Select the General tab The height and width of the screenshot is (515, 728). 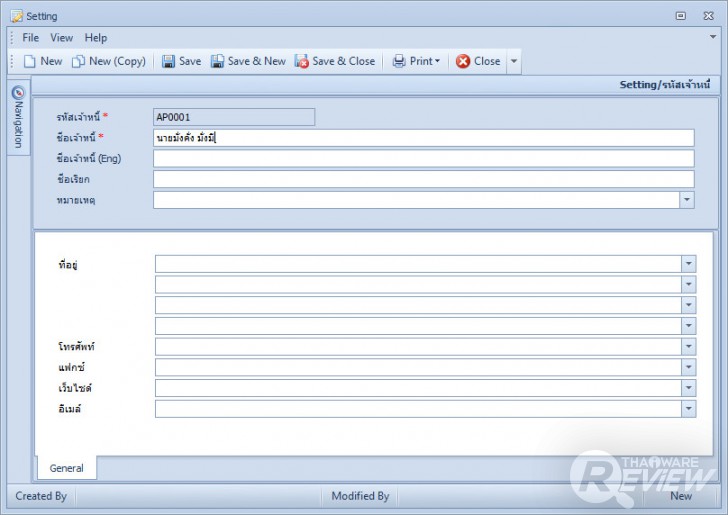pos(66,468)
